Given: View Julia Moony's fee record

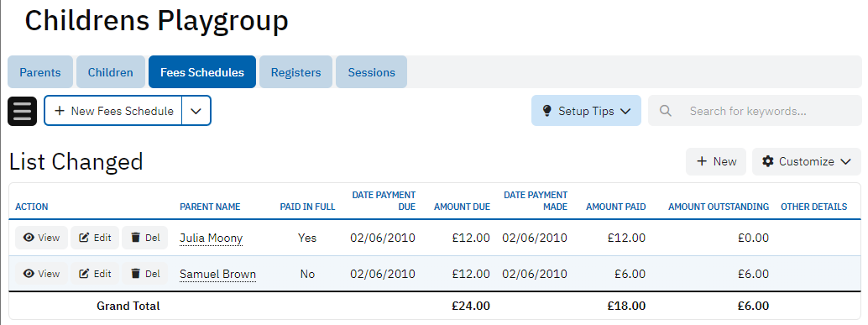Looking at the screenshot, I should pos(41,238).
